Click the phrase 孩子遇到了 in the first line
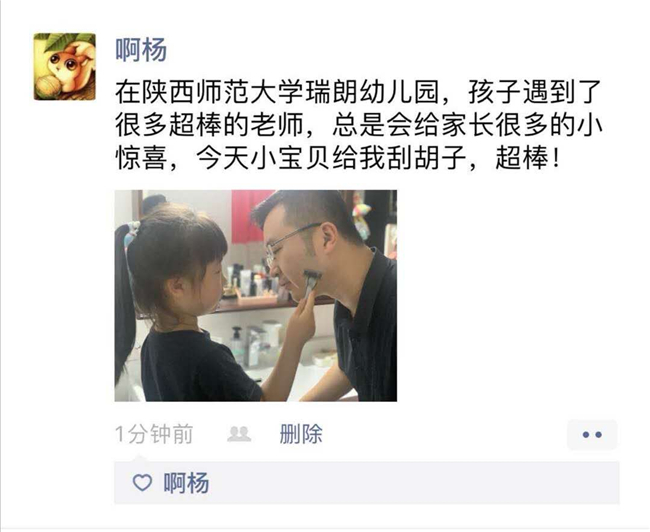The width and height of the screenshot is (650, 532). (x=535, y=92)
